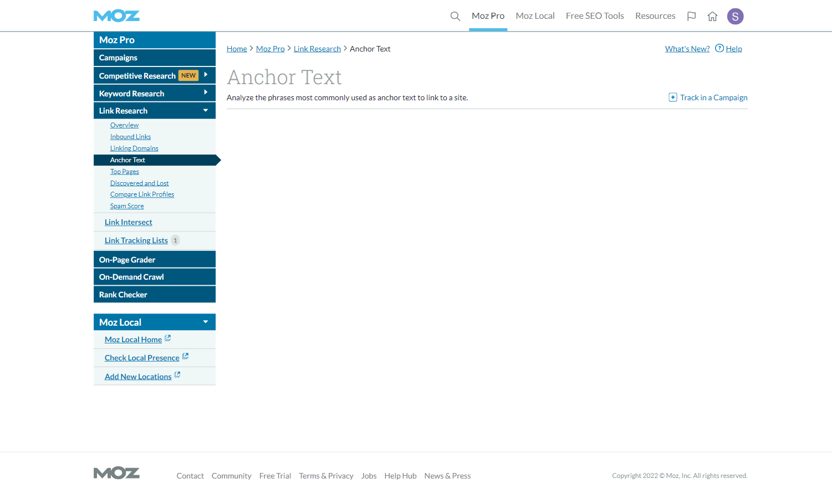This screenshot has height=504, width=832.
Task: Open What's New? link
Action: coord(687,49)
